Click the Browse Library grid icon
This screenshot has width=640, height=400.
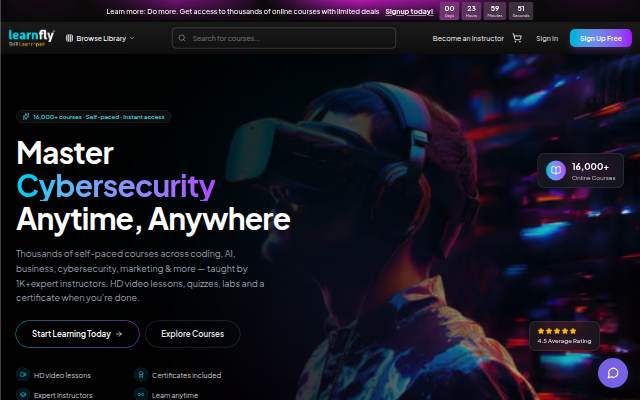pyautogui.click(x=69, y=38)
